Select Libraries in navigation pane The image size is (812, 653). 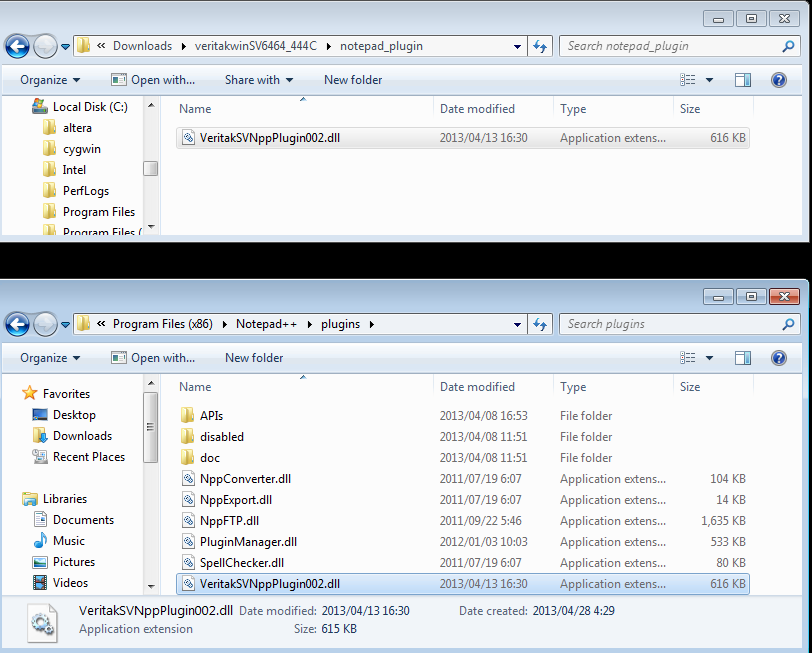pyautogui.click(x=54, y=499)
